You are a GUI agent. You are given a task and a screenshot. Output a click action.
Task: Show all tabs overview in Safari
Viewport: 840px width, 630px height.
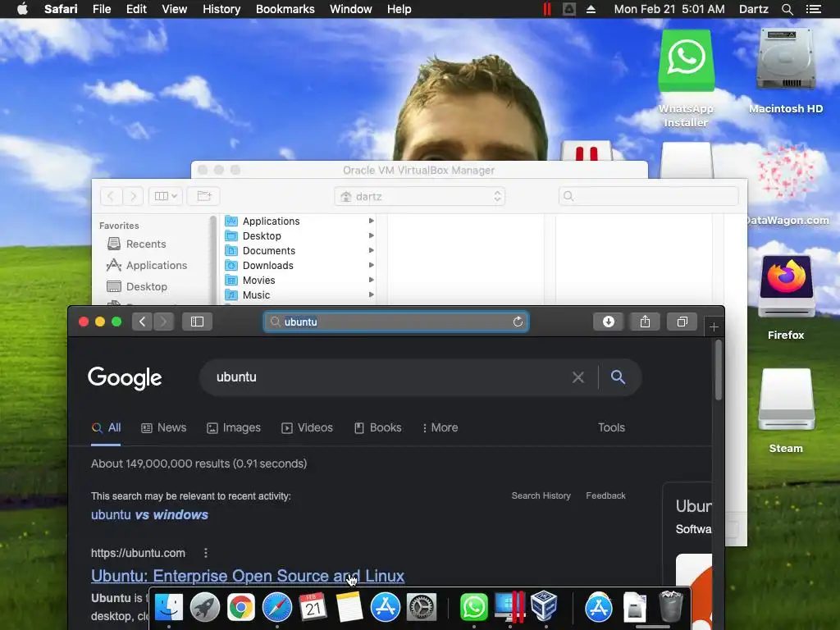682,322
